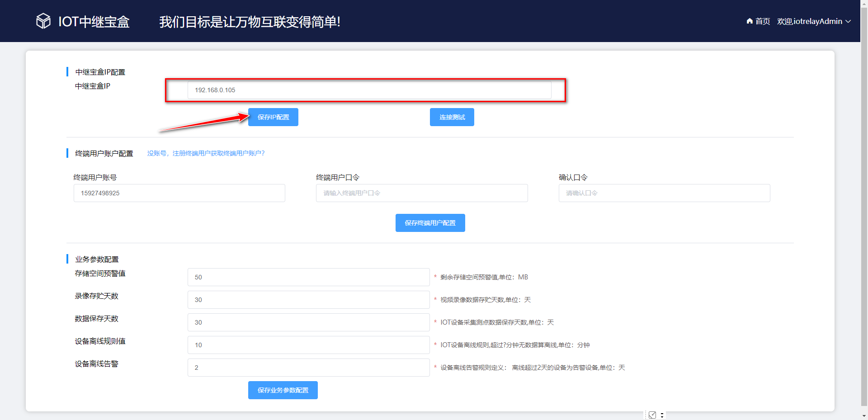The width and height of the screenshot is (868, 420).
Task: Focus the 终端用户账号 input field
Action: pyautogui.click(x=179, y=193)
